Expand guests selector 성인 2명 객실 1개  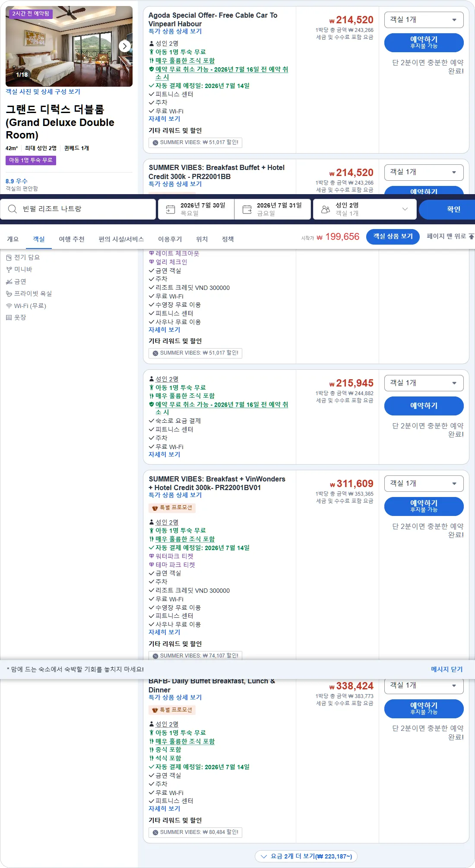coord(365,209)
